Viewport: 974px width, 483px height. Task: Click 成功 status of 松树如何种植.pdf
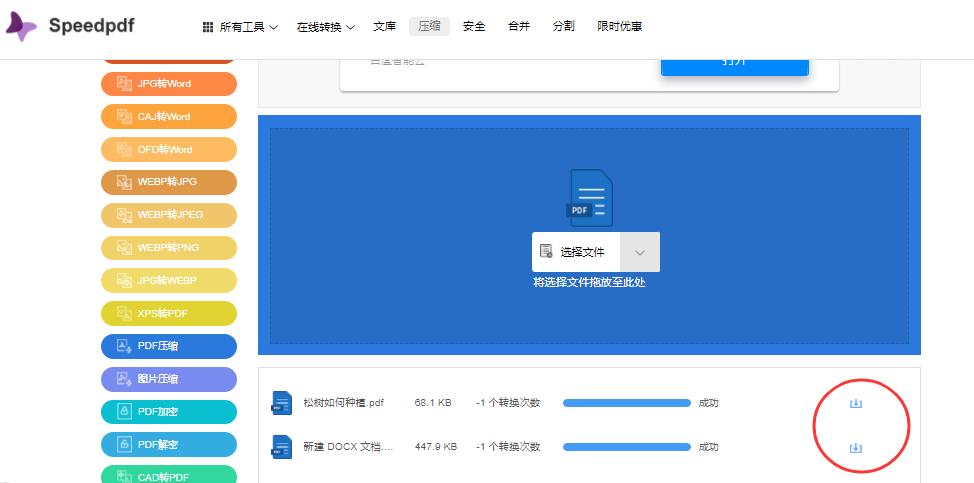(708, 403)
